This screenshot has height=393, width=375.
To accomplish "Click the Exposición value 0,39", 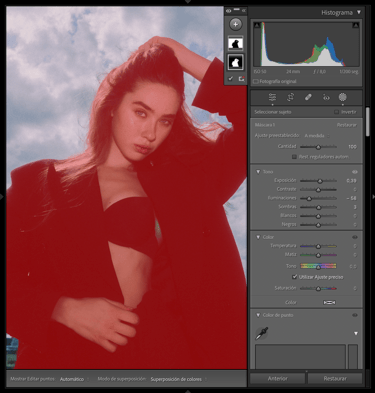I will (x=351, y=181).
